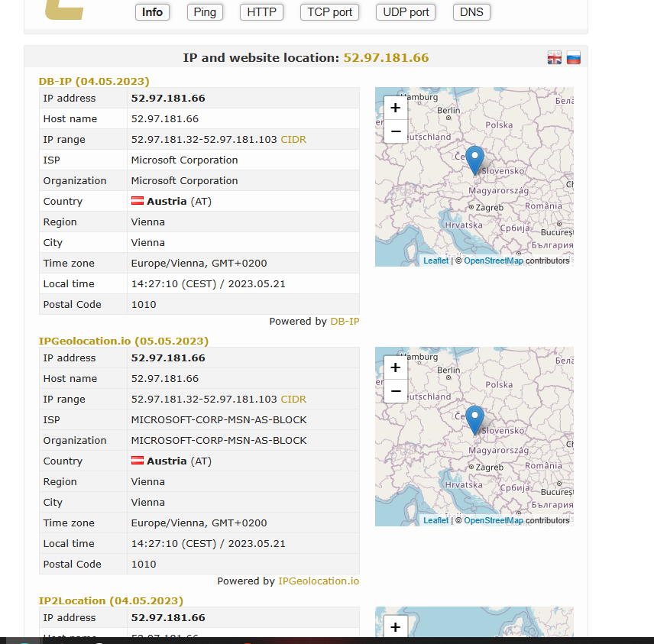Open the Ping tab
The image size is (654, 644).
point(205,12)
